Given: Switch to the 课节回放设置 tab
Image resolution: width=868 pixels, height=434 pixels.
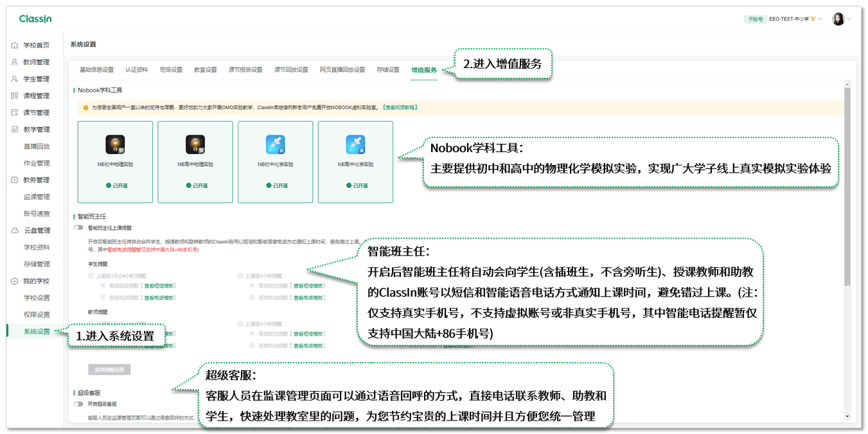Looking at the screenshot, I should (x=291, y=70).
